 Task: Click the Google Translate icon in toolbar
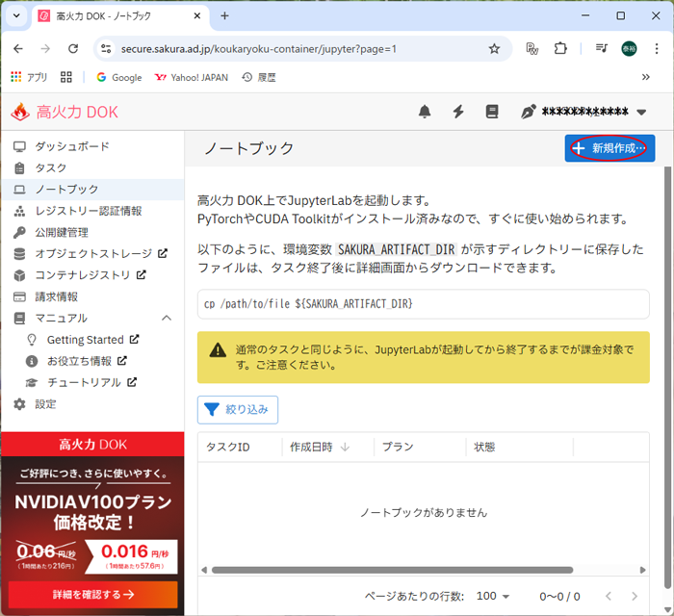(x=531, y=48)
